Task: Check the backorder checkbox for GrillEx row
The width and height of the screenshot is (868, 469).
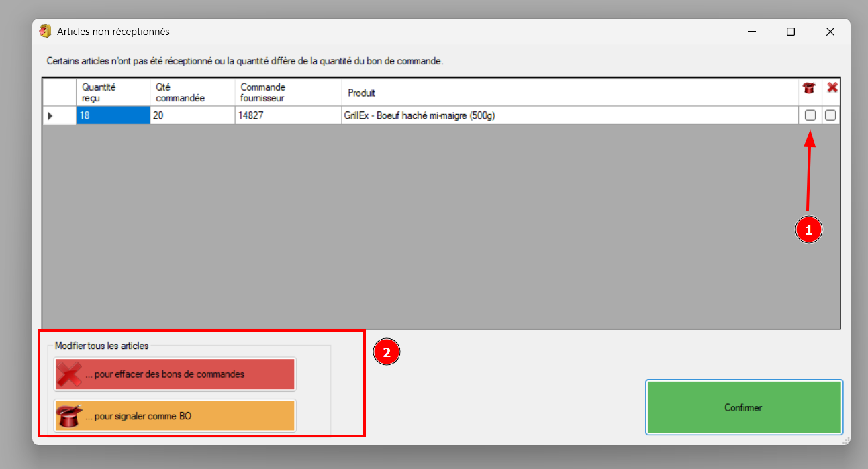Action: pyautogui.click(x=810, y=115)
